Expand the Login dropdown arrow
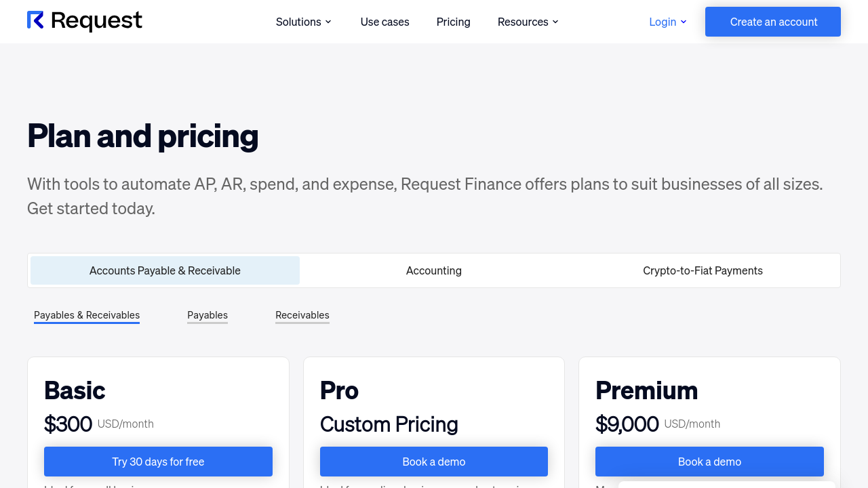 point(684,22)
